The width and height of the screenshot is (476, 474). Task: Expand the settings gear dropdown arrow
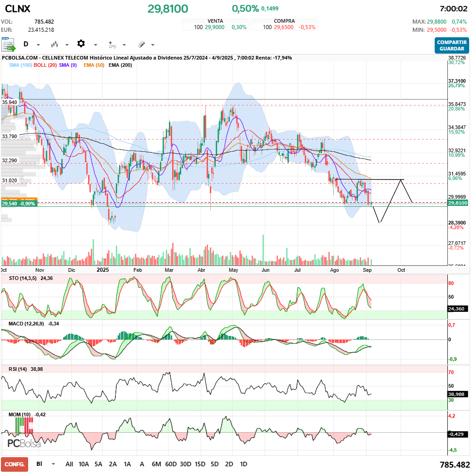pos(96,45)
